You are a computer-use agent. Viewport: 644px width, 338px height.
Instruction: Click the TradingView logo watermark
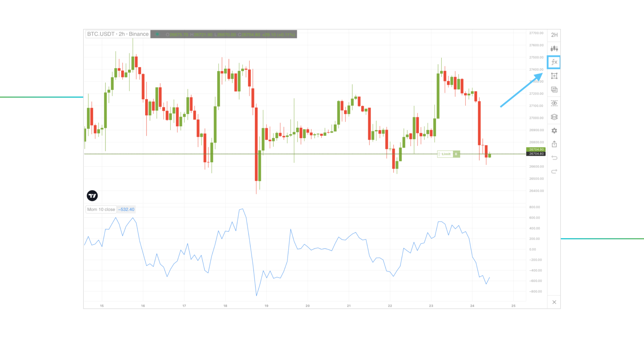coord(92,195)
